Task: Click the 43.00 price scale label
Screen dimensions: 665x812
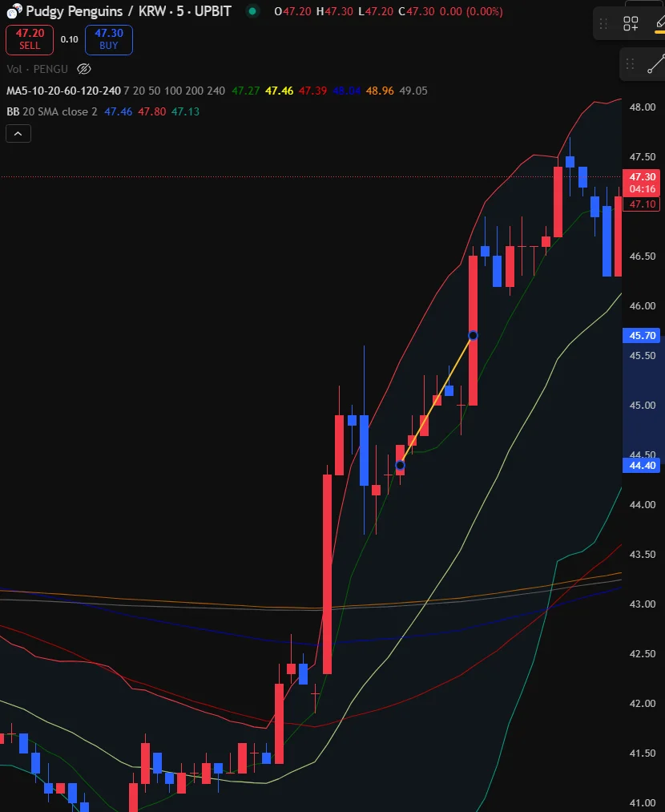Action: point(643,604)
